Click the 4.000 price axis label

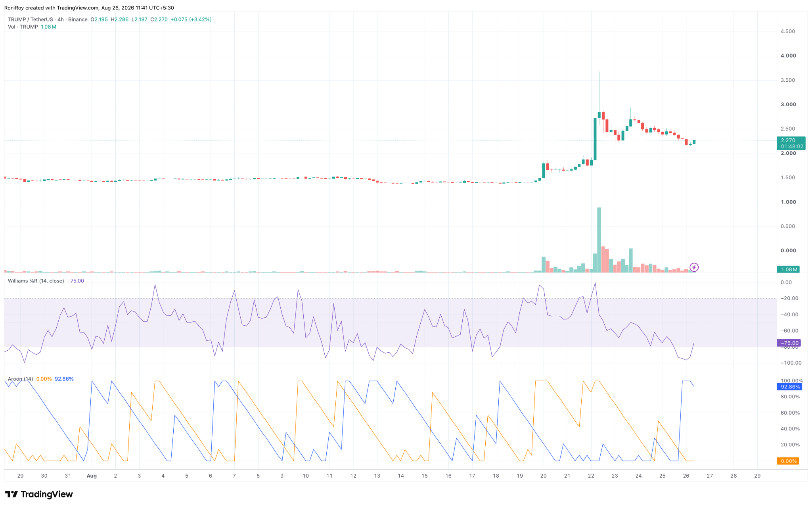pos(788,56)
